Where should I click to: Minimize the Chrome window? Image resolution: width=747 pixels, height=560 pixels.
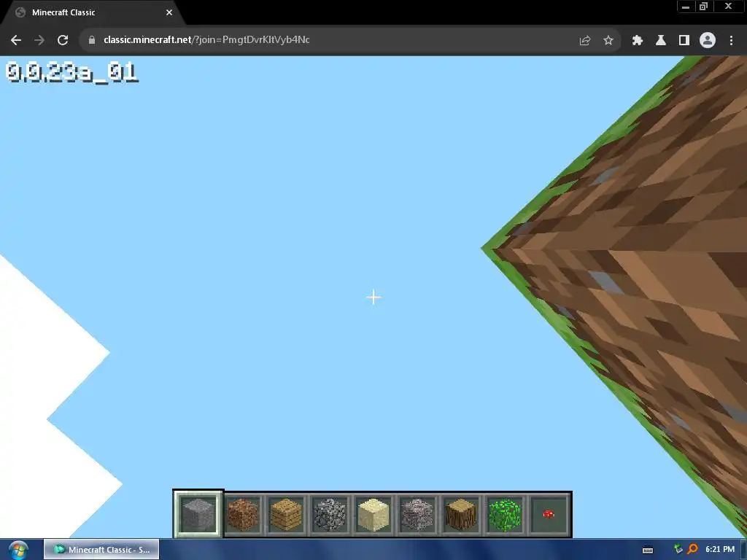685,6
